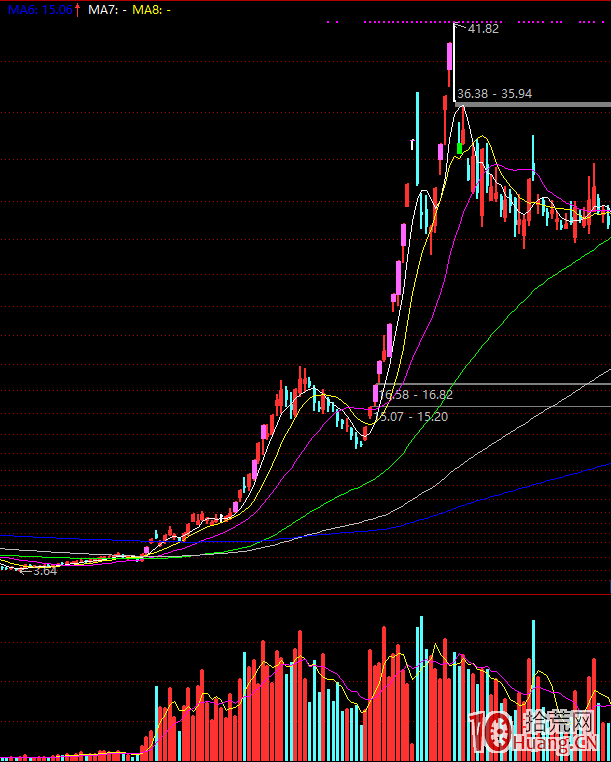Click the MA6: 15.06 indicator label

pos(40,10)
